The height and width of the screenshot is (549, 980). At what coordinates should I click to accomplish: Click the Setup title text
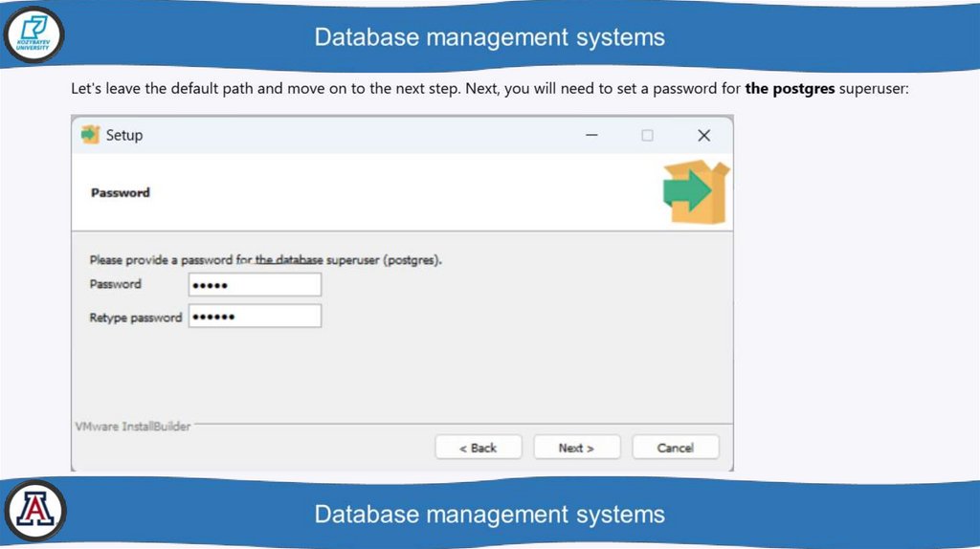click(x=124, y=135)
